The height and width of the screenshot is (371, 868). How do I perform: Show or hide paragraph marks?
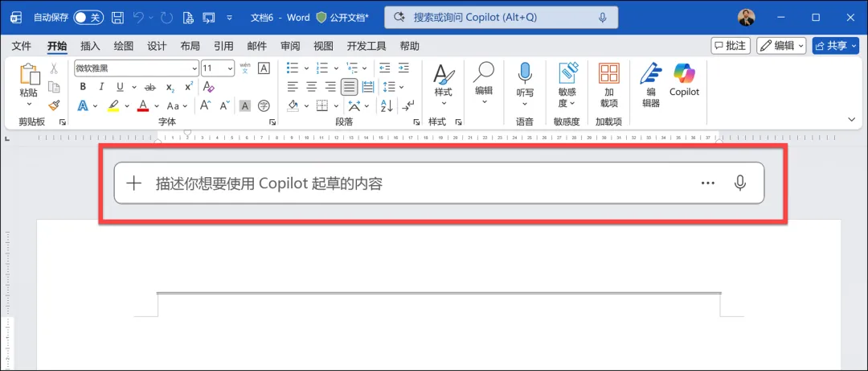click(408, 105)
